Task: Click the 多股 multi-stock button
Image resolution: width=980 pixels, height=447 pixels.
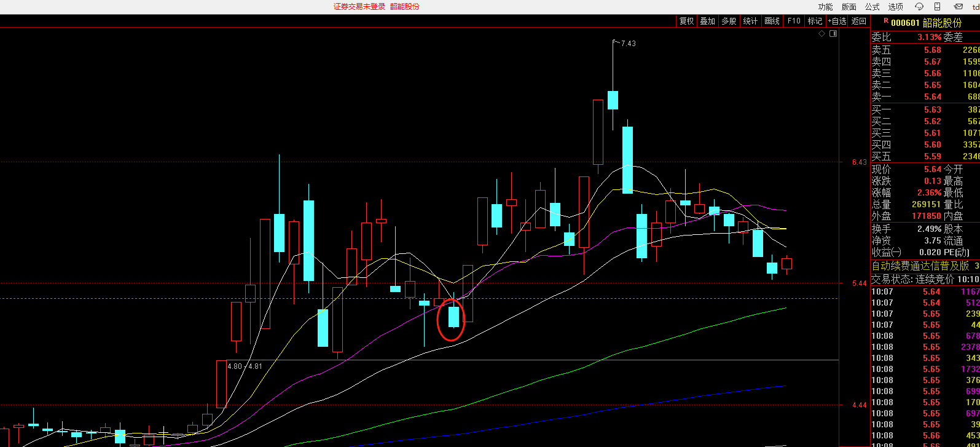Action: (729, 21)
